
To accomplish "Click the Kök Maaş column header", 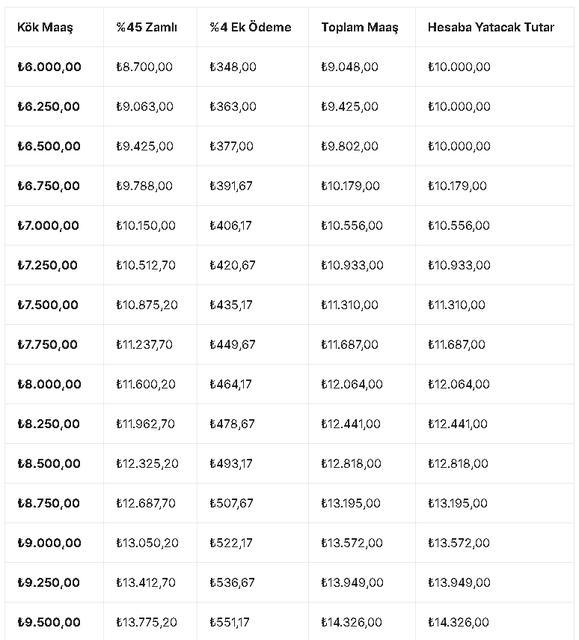I will pyautogui.click(x=45, y=27).
